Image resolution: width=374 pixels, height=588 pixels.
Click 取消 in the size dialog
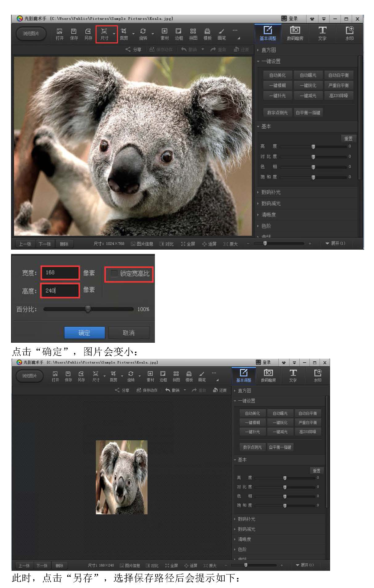coord(129,333)
